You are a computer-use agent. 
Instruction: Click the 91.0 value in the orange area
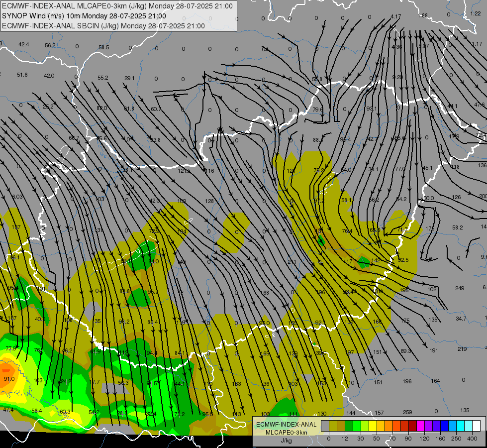tap(9, 379)
